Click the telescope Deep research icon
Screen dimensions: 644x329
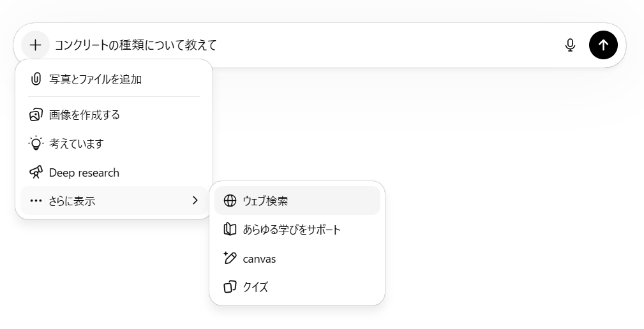(36, 173)
